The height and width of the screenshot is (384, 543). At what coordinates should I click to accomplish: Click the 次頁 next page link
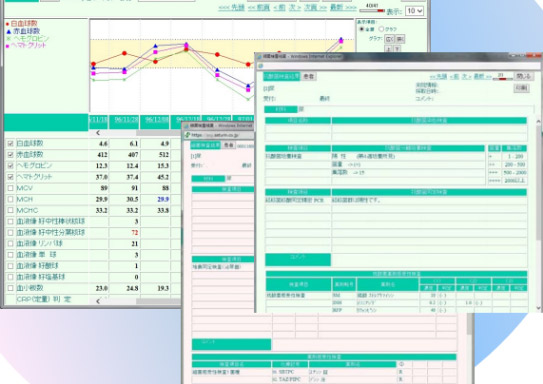(315, 8)
